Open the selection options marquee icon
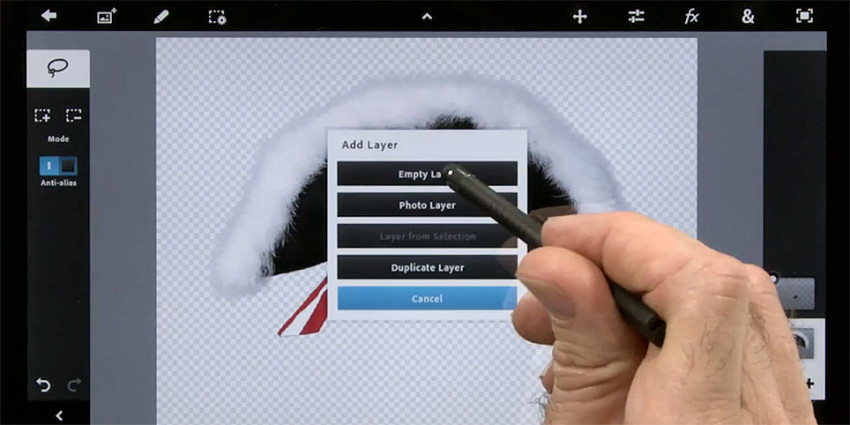The height and width of the screenshot is (425, 850). pyautogui.click(x=217, y=17)
